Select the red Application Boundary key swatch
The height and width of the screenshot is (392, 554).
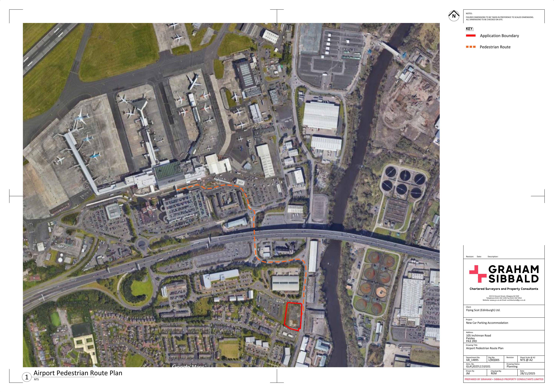(x=471, y=35)
